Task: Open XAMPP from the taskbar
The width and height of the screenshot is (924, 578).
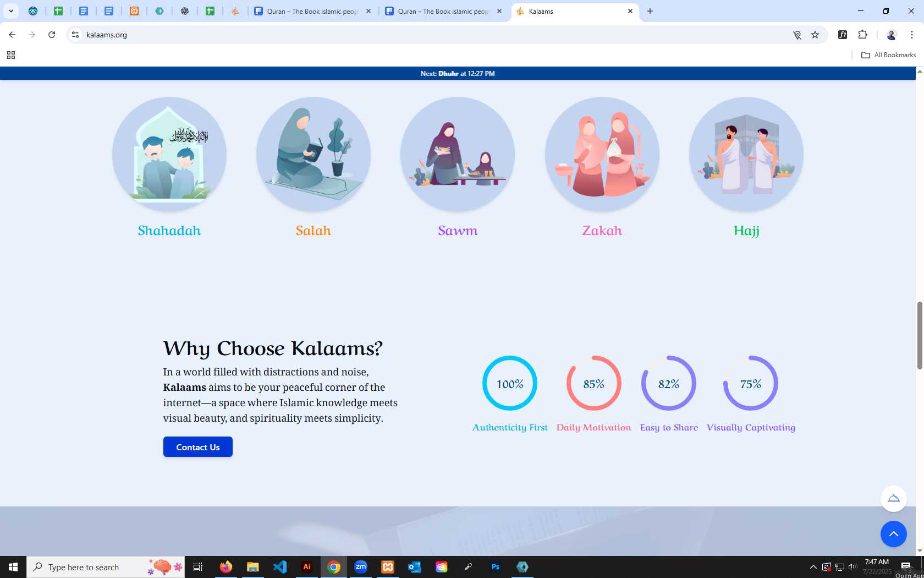Action: [x=388, y=567]
